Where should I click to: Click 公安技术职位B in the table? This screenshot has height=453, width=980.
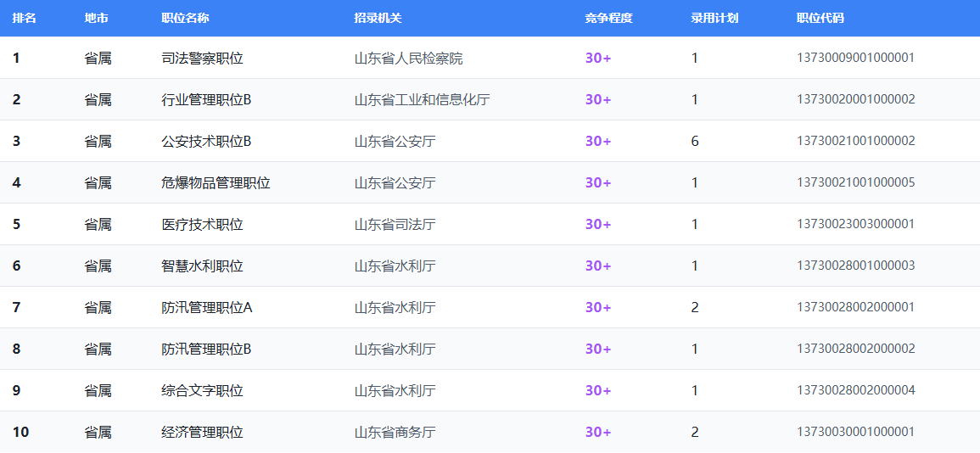(206, 142)
